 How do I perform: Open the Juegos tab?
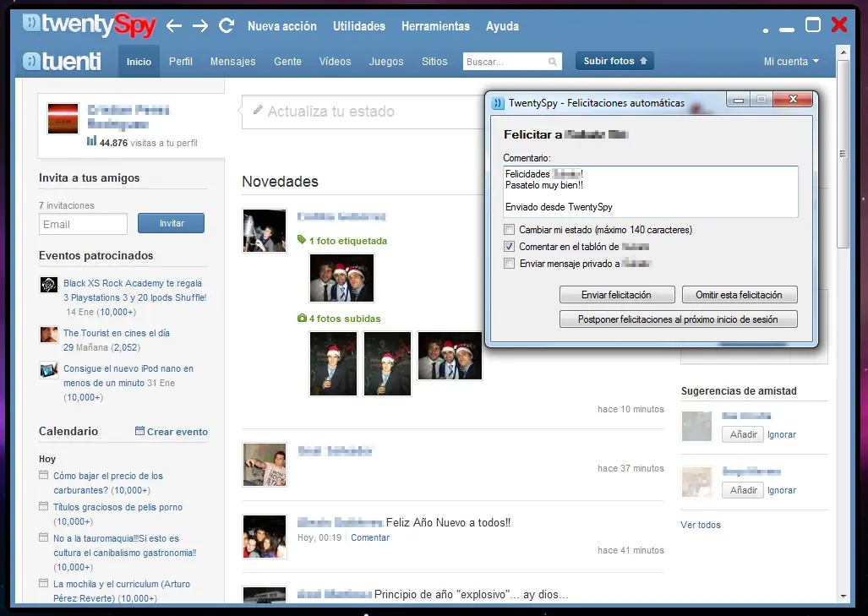tap(386, 62)
